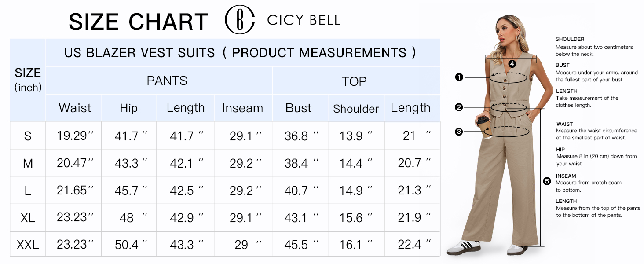Select the S size row label
This screenshot has width=644, height=264.
[28, 136]
